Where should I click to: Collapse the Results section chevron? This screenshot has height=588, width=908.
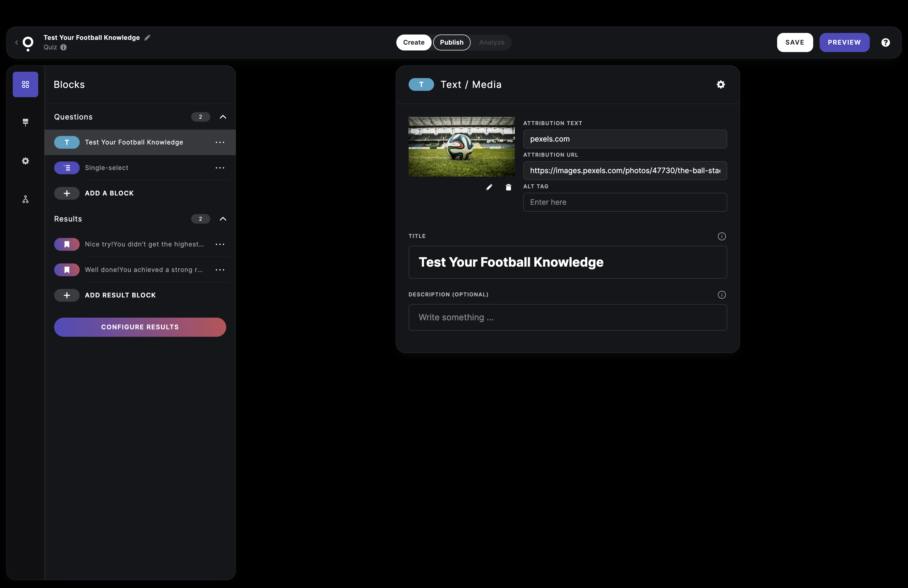[223, 219]
